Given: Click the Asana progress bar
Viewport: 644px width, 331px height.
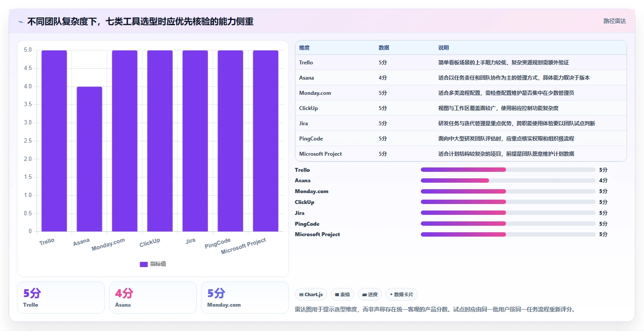Looking at the screenshot, I should [508, 181].
